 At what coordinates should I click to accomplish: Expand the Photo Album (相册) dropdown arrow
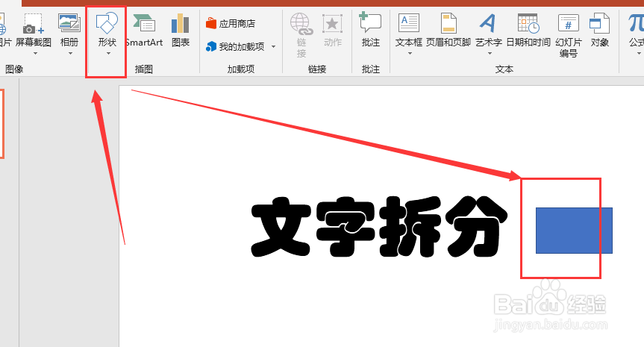70,54
